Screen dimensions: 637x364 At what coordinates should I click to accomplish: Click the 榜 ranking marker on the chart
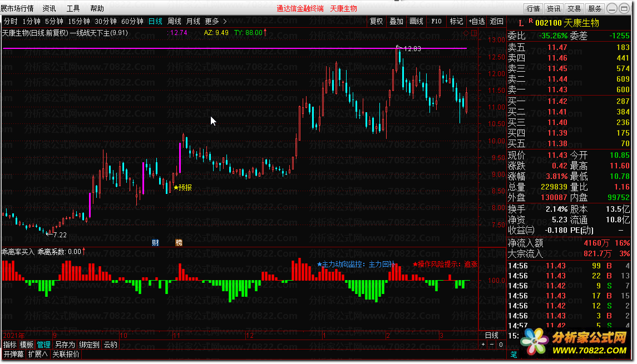click(x=179, y=243)
